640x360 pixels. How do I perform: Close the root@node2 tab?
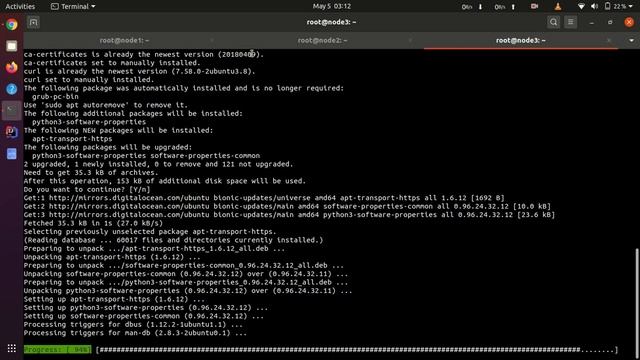pyautogui.click(x=410, y=40)
